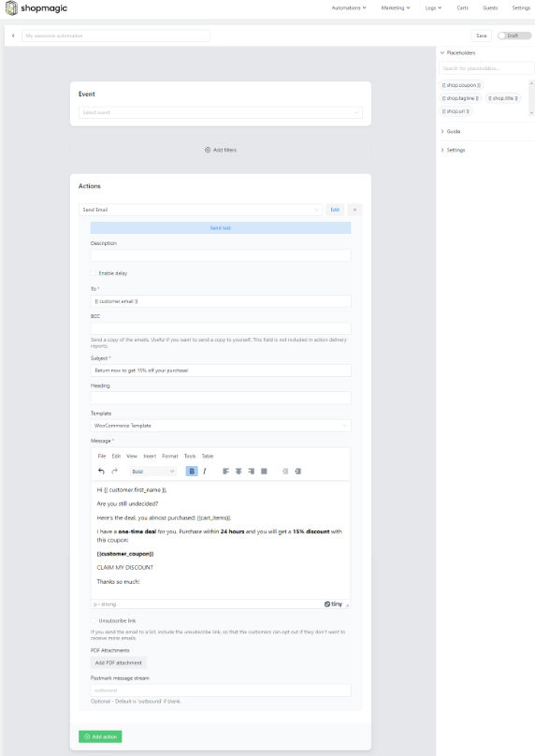Open the Select event dropdown

point(221,112)
